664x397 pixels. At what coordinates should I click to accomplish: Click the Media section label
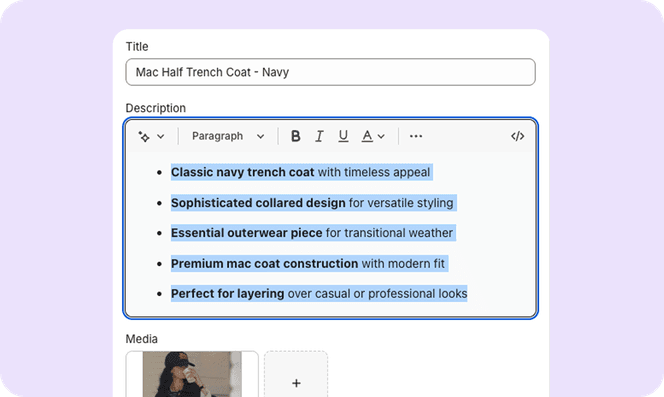click(x=141, y=339)
